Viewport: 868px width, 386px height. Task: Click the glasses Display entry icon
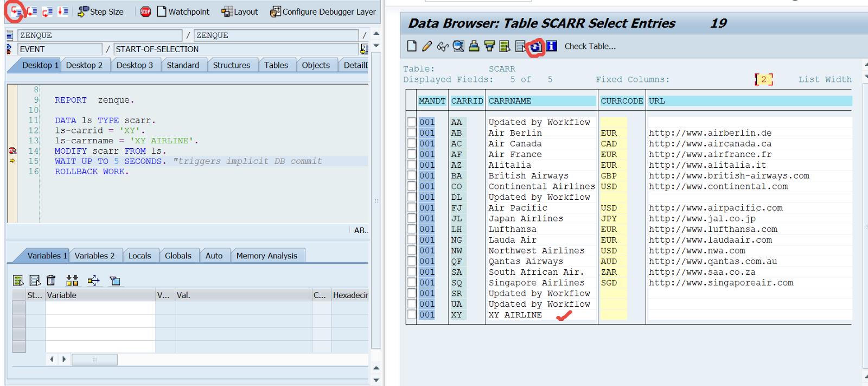tap(443, 47)
